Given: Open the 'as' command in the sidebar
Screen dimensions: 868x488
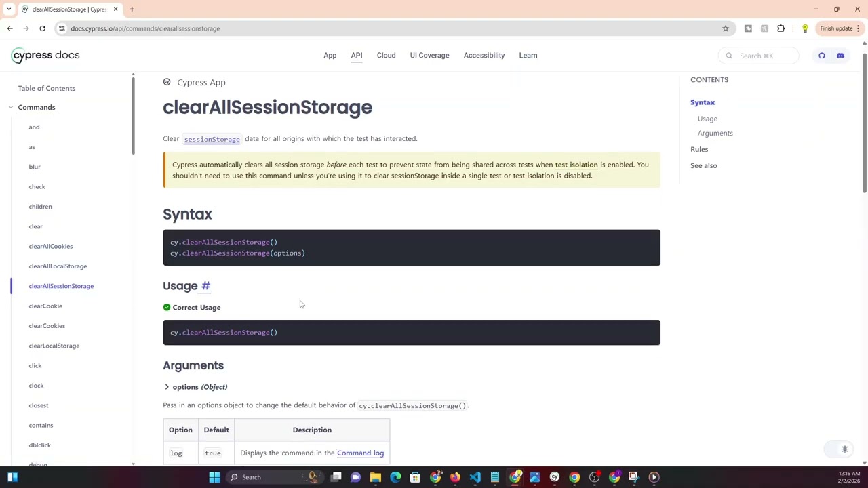Looking at the screenshot, I should 32,147.
